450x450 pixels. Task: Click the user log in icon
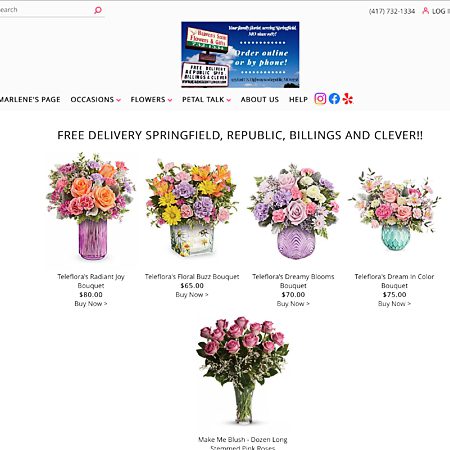tap(426, 11)
